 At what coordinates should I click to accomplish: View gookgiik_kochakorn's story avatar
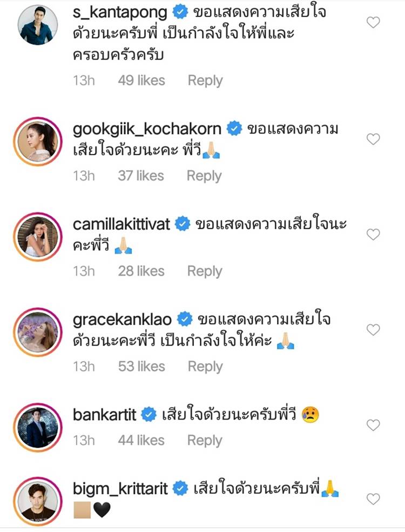(38, 140)
